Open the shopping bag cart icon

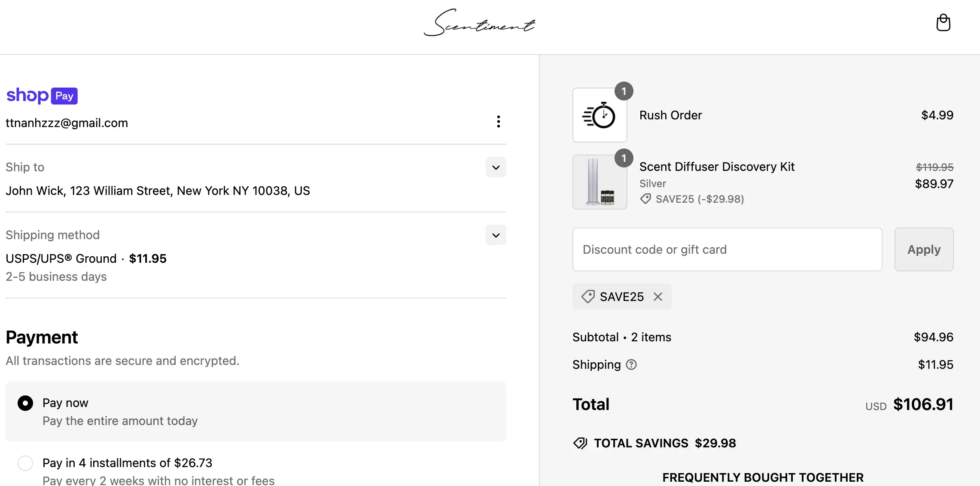(943, 23)
